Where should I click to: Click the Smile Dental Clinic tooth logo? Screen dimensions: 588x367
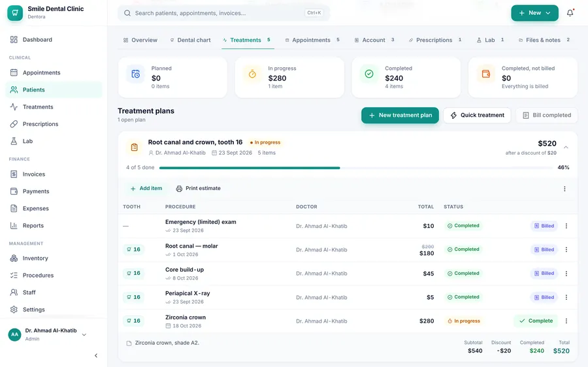tap(15, 13)
